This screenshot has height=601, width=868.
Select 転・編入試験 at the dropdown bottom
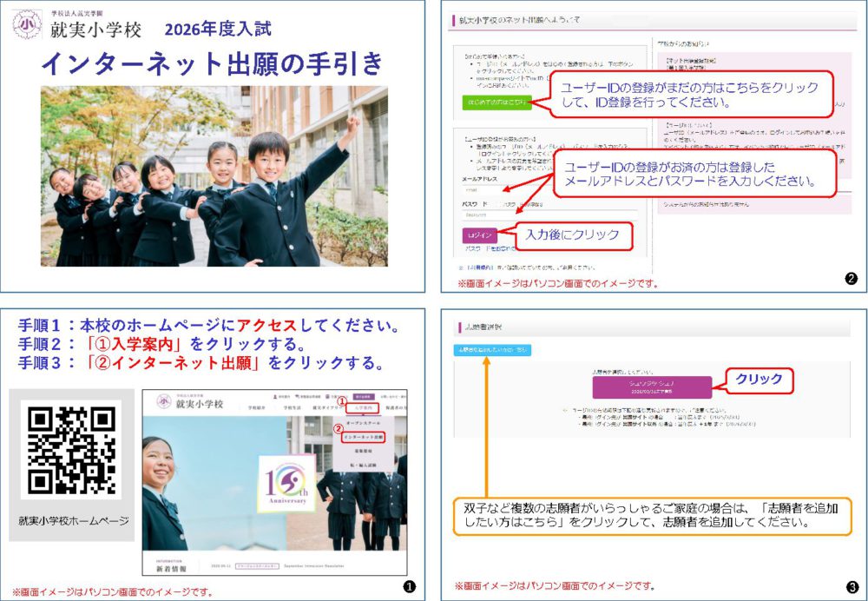pyautogui.click(x=365, y=464)
